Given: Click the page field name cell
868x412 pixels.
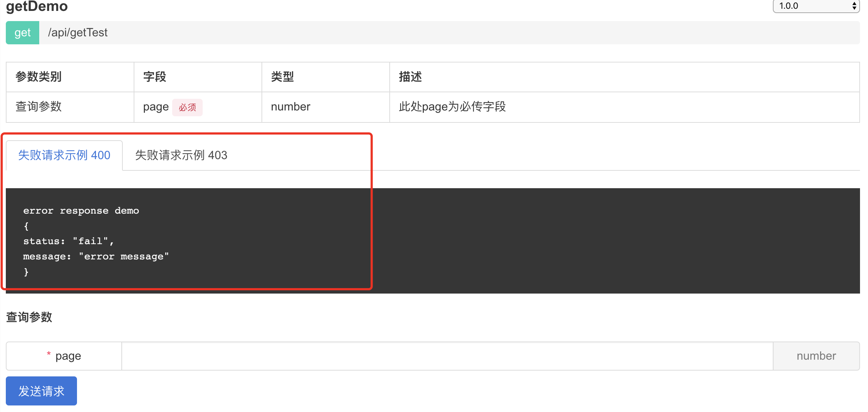Looking at the screenshot, I should click(156, 107).
